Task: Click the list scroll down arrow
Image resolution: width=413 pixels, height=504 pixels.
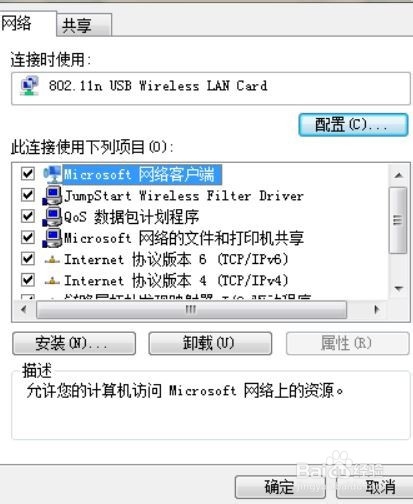Action: coord(398,288)
